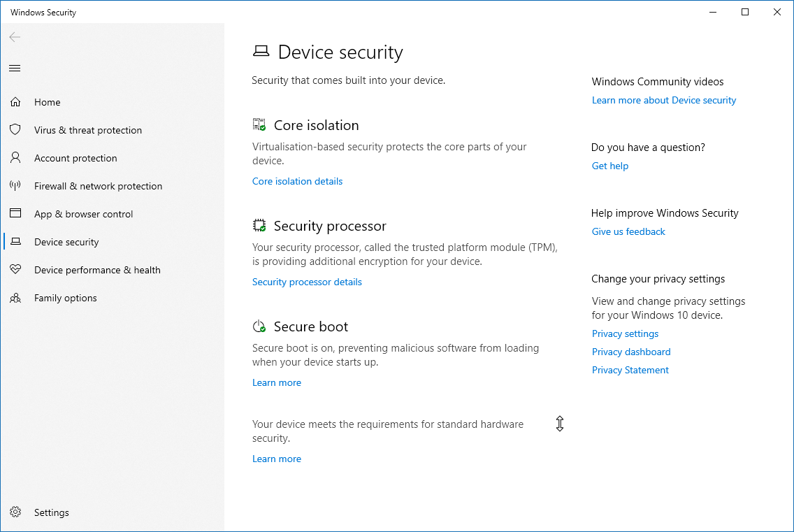Click the Secure boot heading

click(x=311, y=326)
